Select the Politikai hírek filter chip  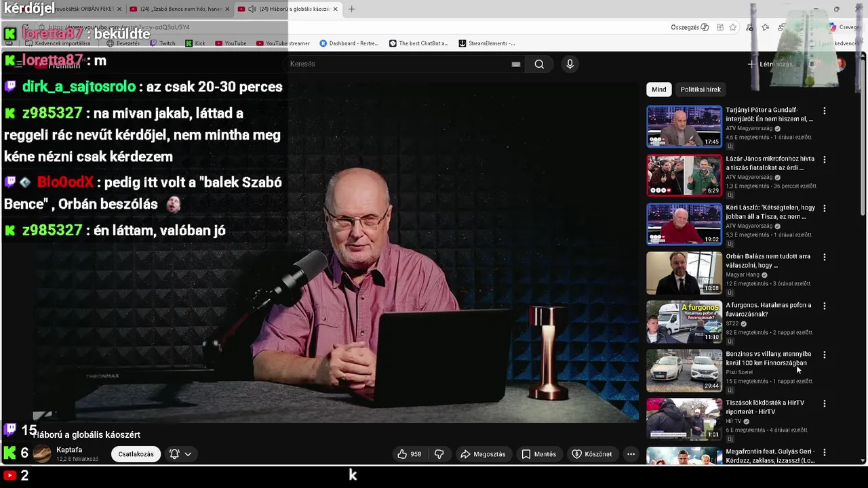pos(701,89)
